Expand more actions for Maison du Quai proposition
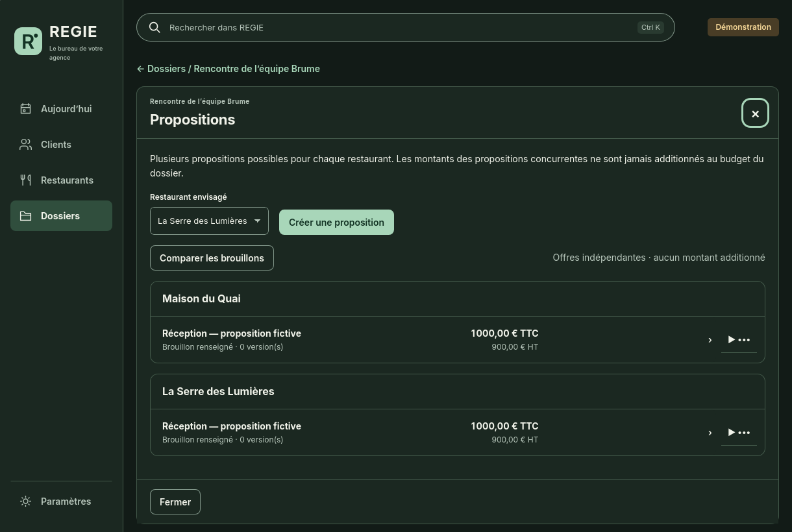 (x=739, y=340)
